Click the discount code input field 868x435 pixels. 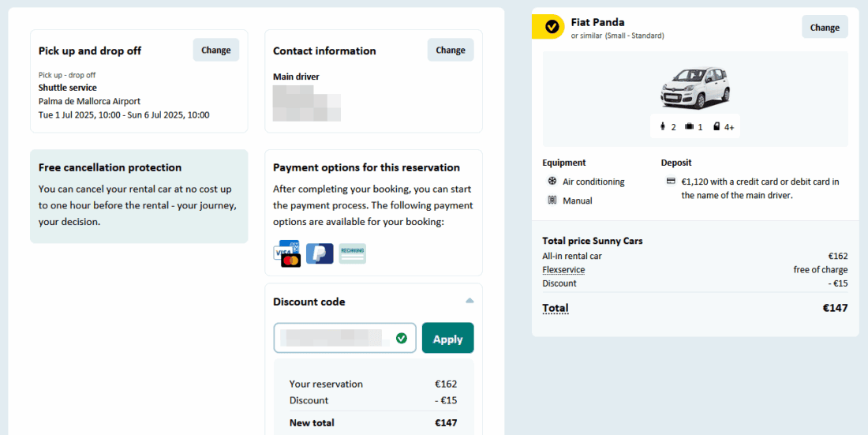(x=335, y=338)
